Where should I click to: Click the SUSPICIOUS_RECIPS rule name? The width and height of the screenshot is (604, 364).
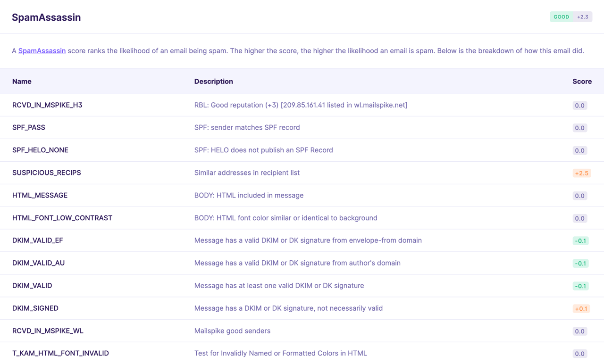pyautogui.click(x=47, y=173)
